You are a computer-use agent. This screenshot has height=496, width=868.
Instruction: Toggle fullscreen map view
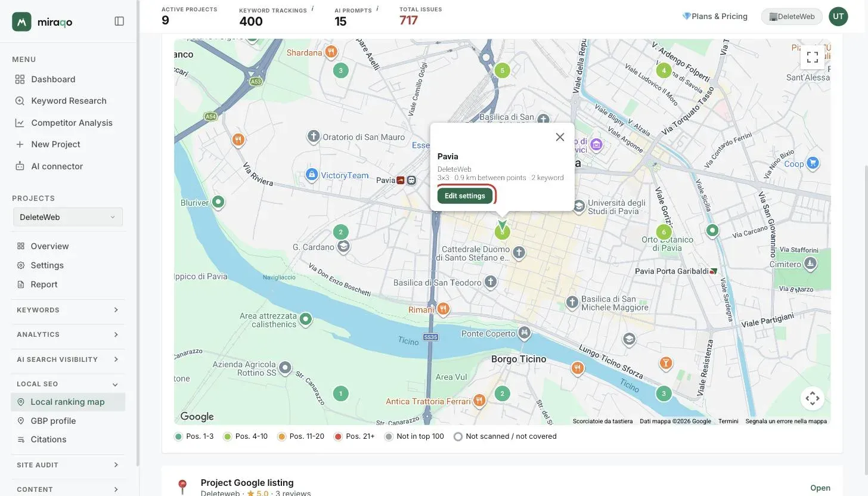click(812, 57)
